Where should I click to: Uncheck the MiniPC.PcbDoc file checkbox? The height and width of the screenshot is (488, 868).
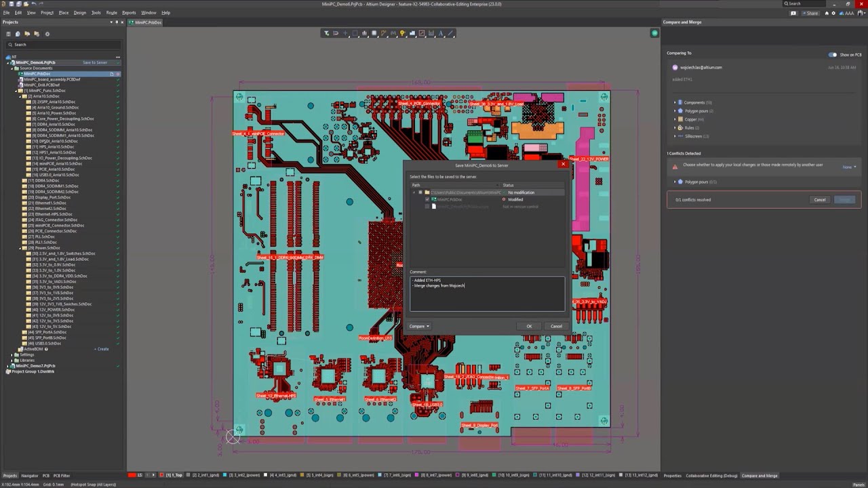427,199
